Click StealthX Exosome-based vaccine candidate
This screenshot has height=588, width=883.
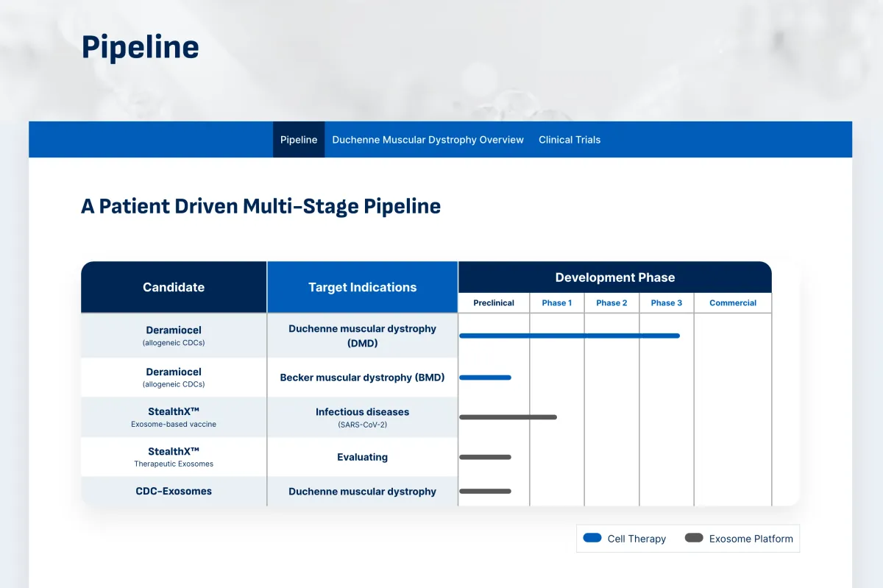point(174,417)
